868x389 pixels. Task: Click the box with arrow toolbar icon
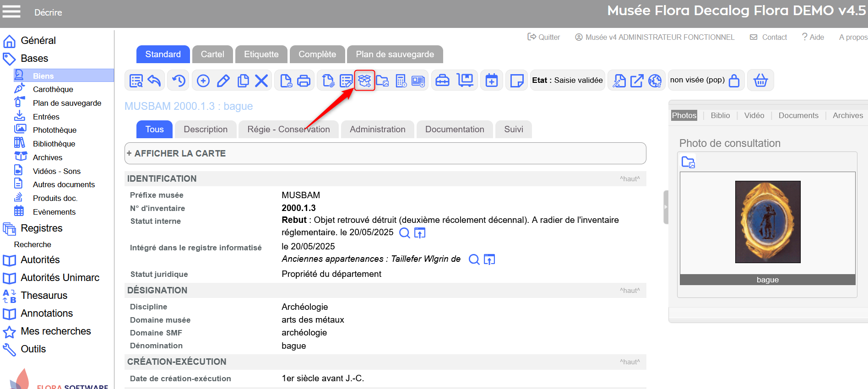coord(636,81)
